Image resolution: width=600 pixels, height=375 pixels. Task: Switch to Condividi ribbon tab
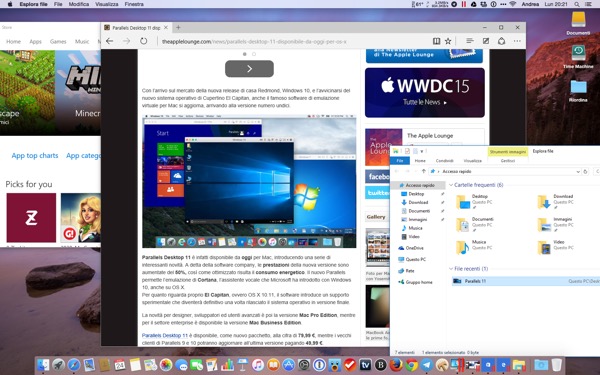coord(444,161)
